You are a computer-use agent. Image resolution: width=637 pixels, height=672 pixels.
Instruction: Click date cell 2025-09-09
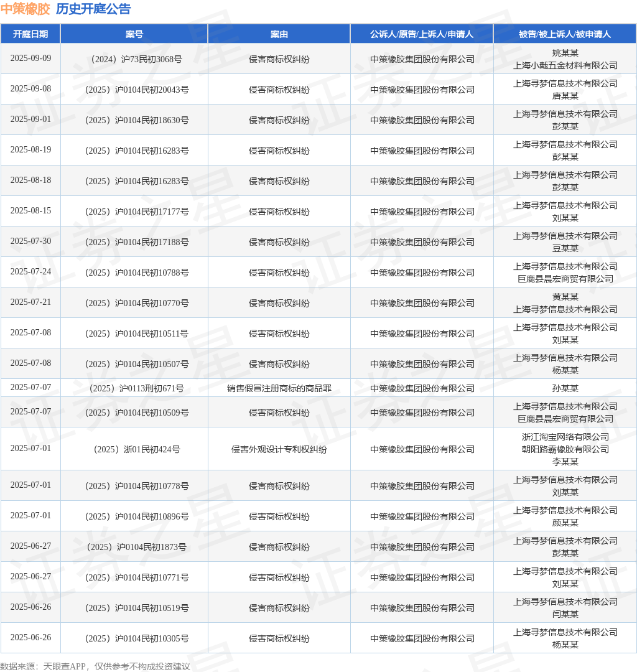point(31,58)
